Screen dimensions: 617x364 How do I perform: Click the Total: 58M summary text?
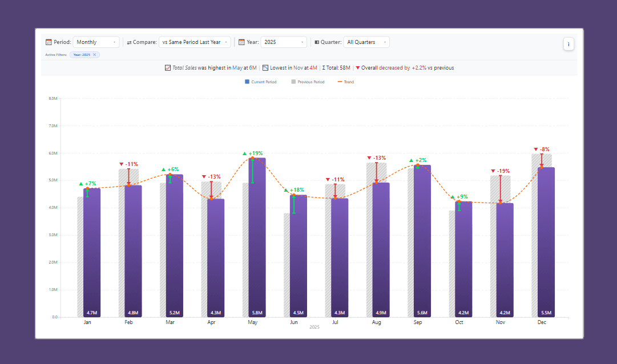(x=336, y=68)
